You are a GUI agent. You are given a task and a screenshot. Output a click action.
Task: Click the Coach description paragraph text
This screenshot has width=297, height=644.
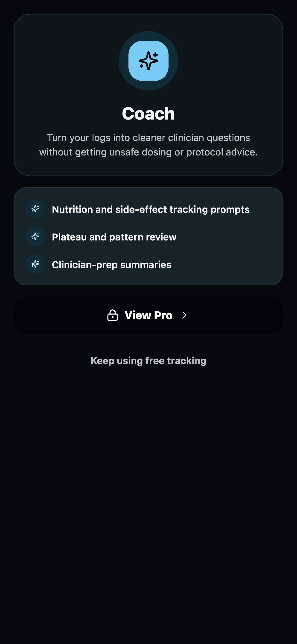(148, 145)
